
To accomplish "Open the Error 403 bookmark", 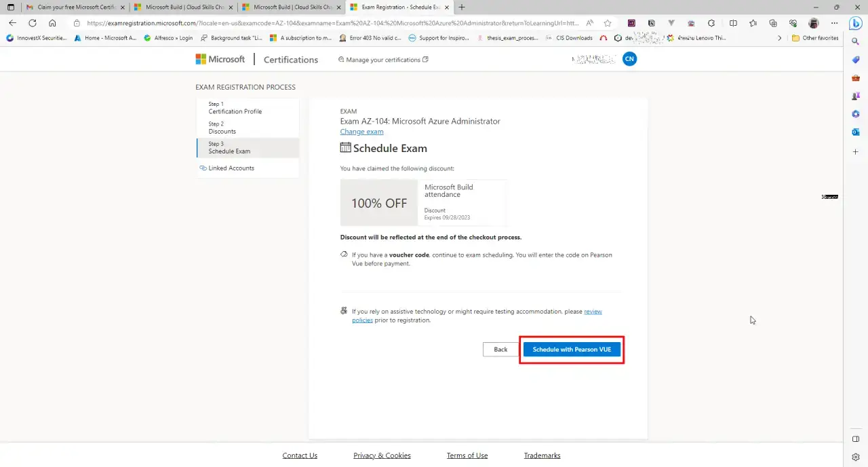I will [370, 38].
